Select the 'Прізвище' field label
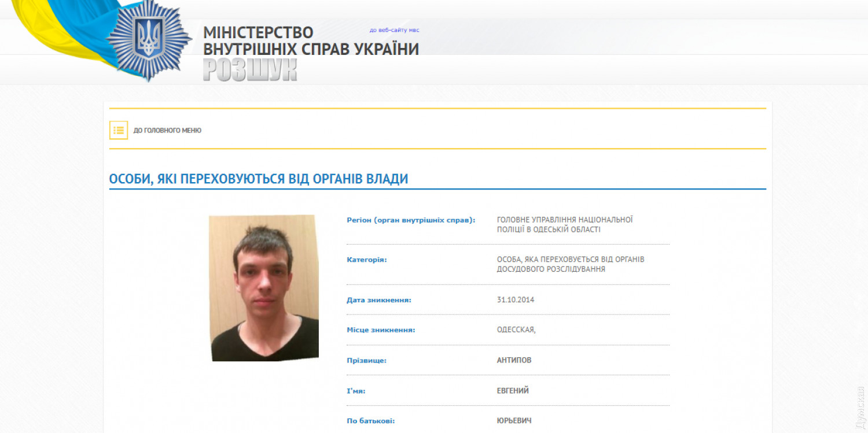 [x=366, y=360]
